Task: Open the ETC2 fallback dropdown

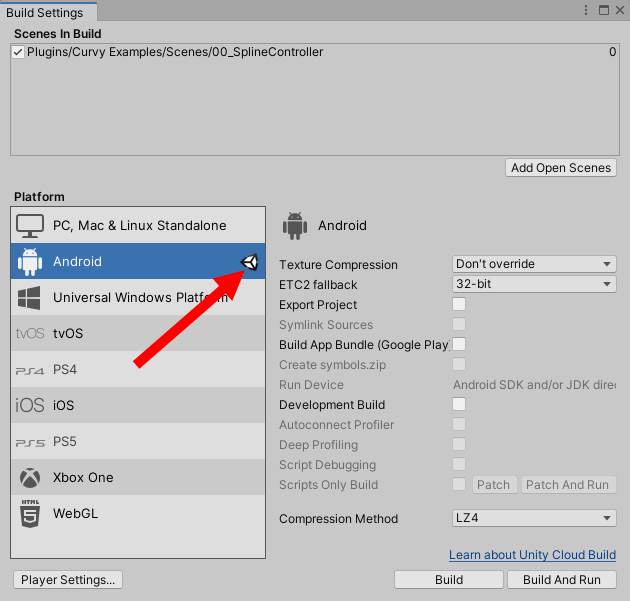Action: point(534,284)
